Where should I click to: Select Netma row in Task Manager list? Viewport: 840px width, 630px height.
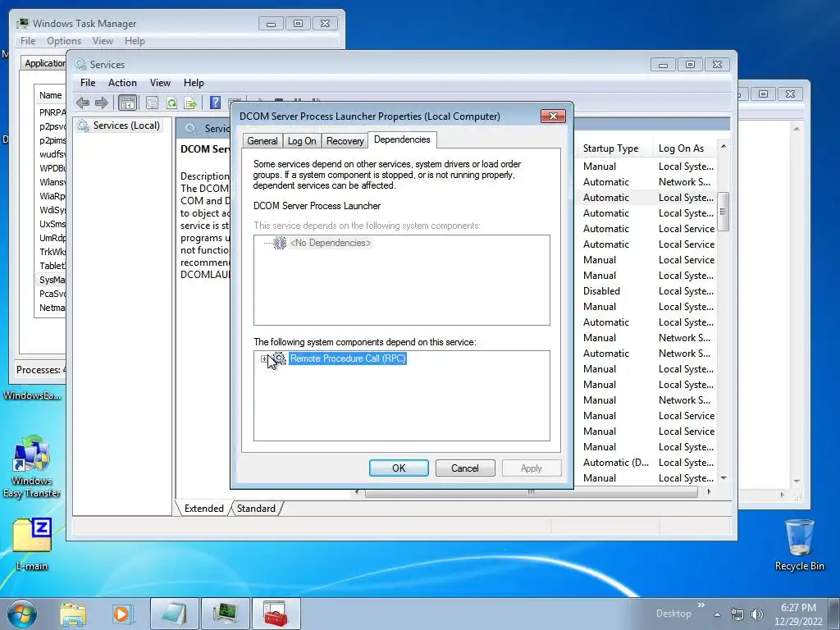(52, 308)
